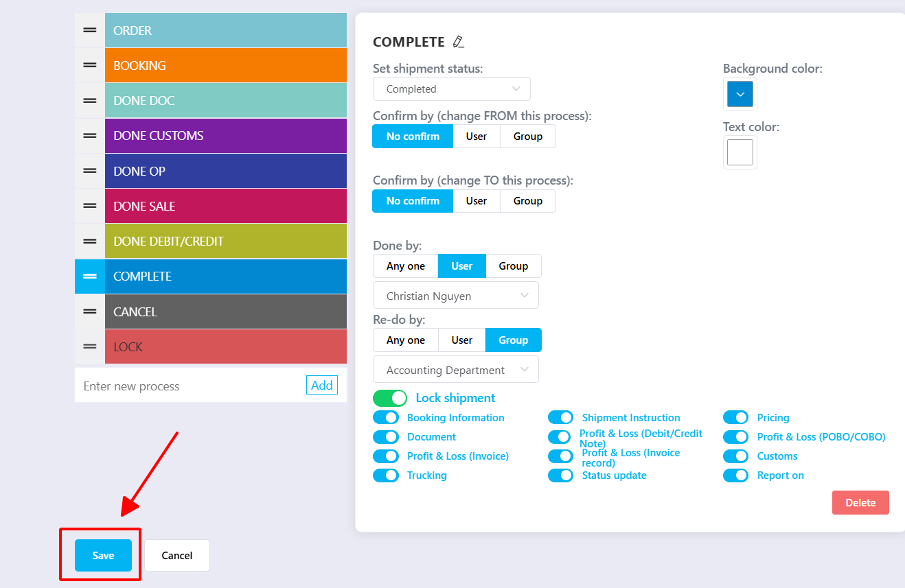Open the Text color picker
The height and width of the screenshot is (588, 905).
pos(740,152)
